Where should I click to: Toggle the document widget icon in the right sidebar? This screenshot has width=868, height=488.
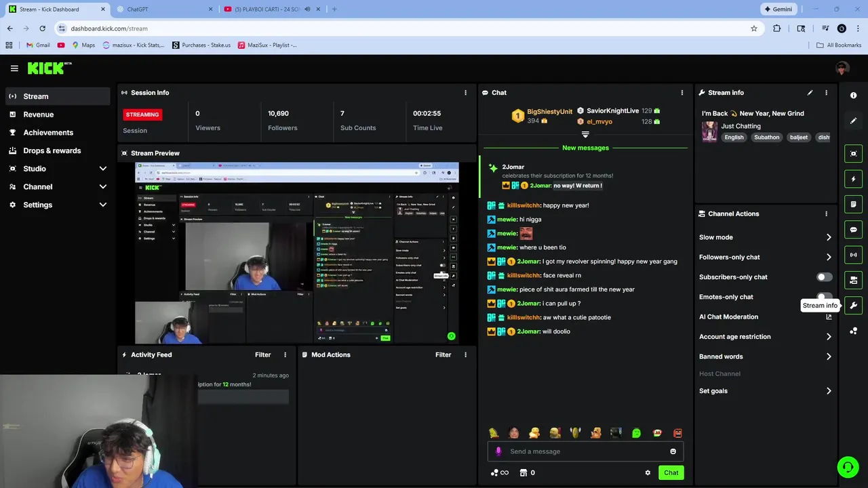point(853,204)
